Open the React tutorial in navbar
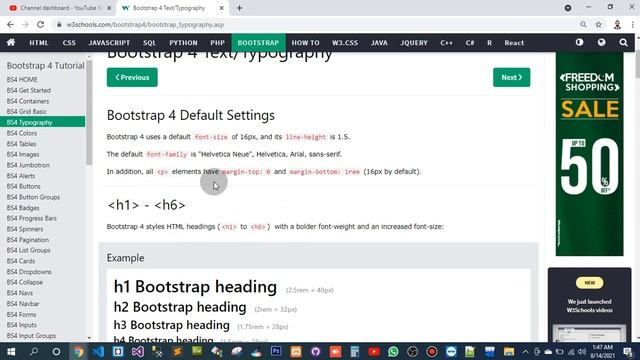 [x=514, y=42]
